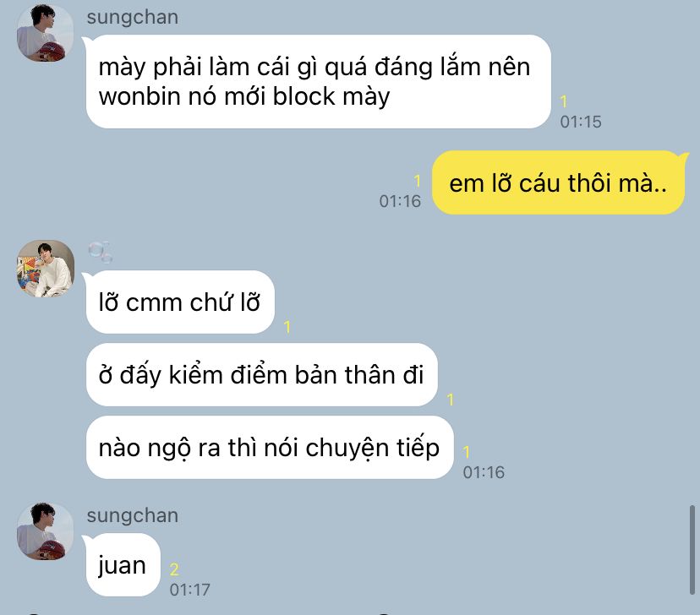
Task: Click the 01:15 timestamp
Action: click(581, 122)
